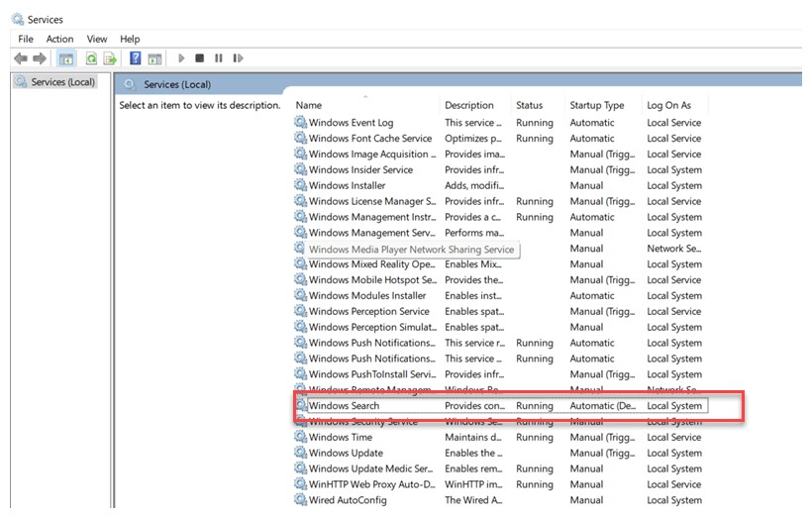Click the Network Se... log on cell of Media Player

pyautogui.click(x=673, y=249)
